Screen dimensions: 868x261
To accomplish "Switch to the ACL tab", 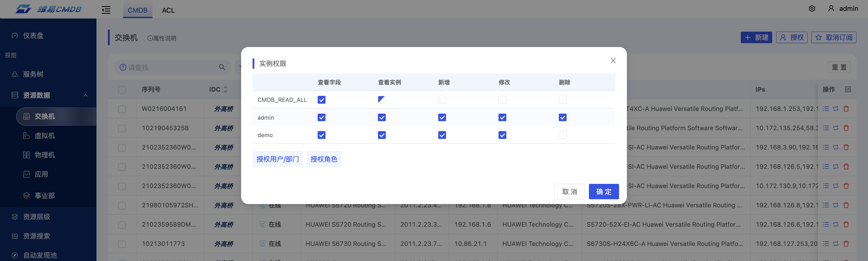I will (168, 11).
